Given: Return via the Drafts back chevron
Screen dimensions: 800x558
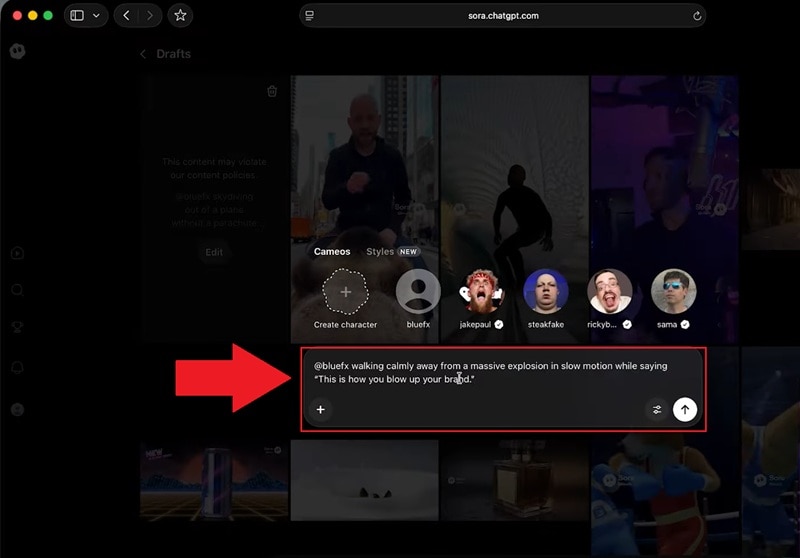Looking at the screenshot, I should [x=143, y=54].
